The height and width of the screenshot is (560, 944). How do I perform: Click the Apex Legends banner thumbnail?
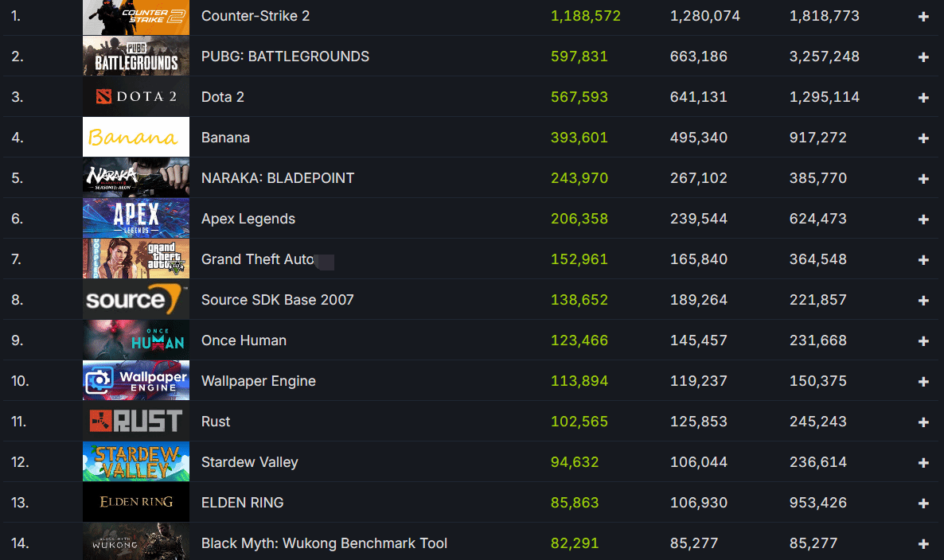point(136,218)
